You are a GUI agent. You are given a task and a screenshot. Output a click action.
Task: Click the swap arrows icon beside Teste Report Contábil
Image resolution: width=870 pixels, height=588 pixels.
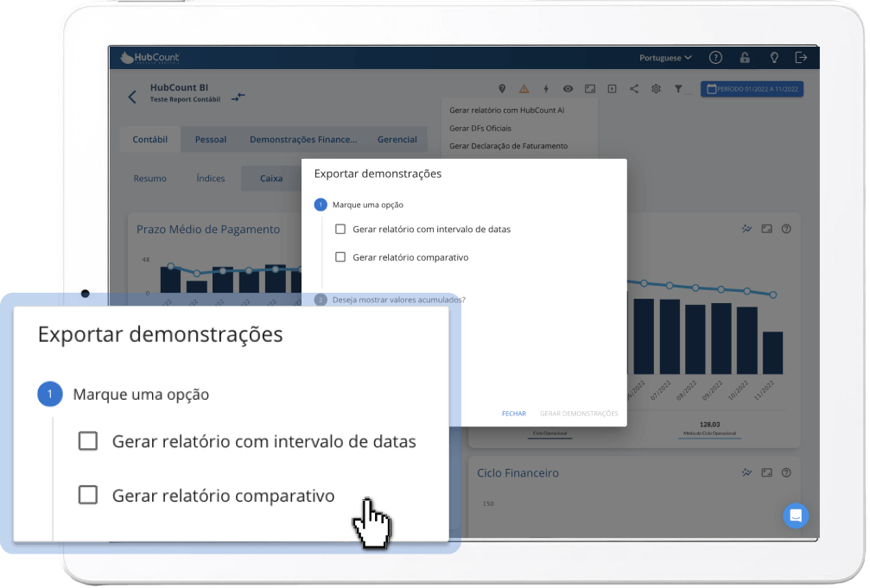coord(238,97)
